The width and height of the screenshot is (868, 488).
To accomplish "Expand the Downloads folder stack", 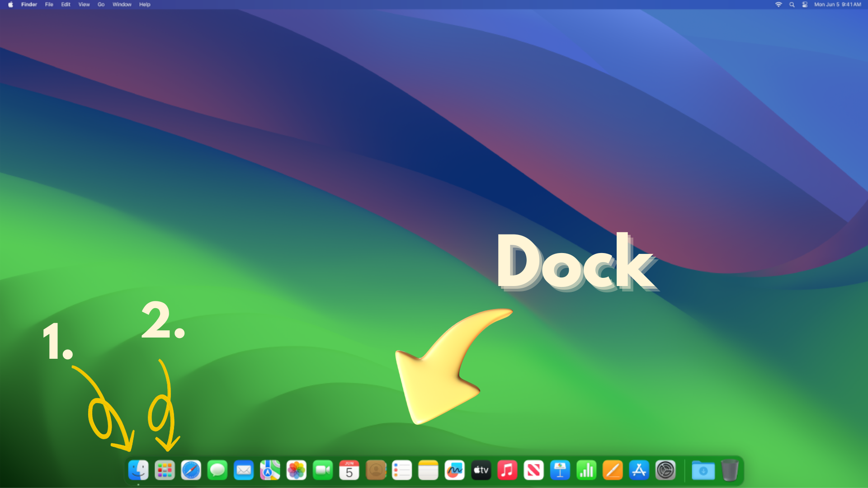I will coord(703,470).
